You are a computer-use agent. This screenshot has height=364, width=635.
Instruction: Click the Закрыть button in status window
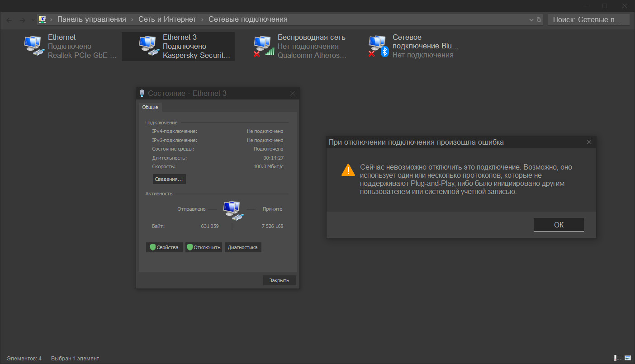coord(280,280)
